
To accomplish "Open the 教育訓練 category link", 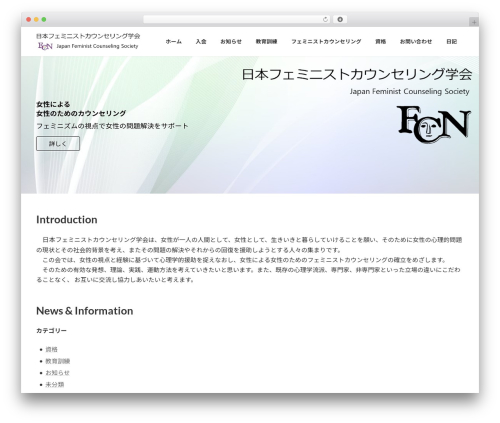I will pyautogui.click(x=58, y=361).
